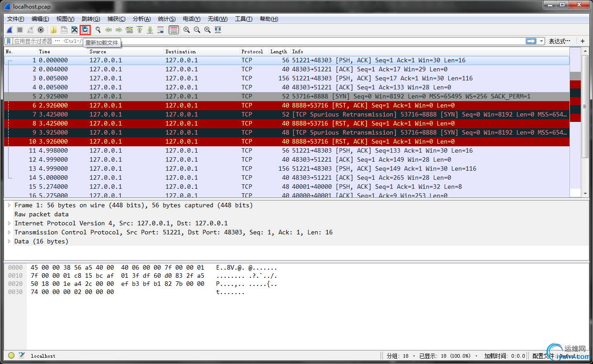The height and width of the screenshot is (364, 593).
Task: Click the yellow expert information status circle
Action: (x=11, y=355)
